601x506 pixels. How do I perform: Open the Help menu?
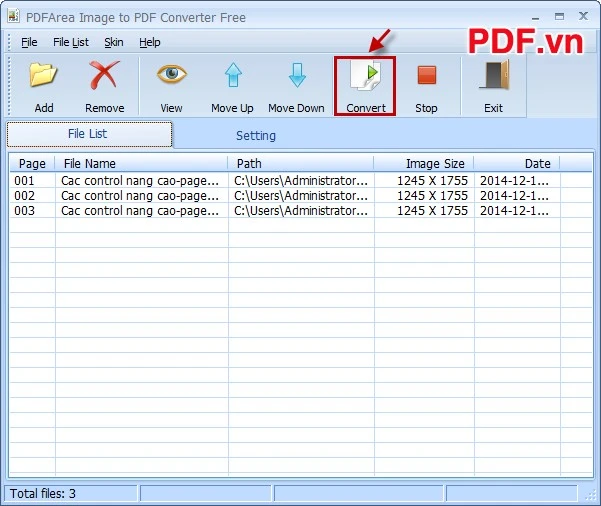point(149,42)
